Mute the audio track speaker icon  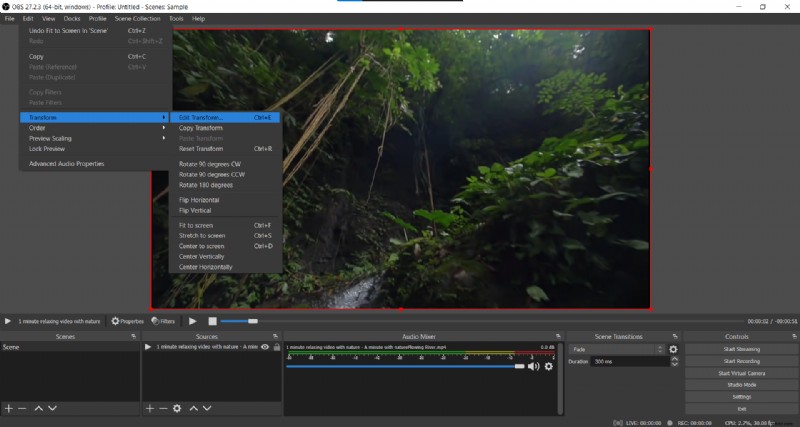[x=533, y=367]
